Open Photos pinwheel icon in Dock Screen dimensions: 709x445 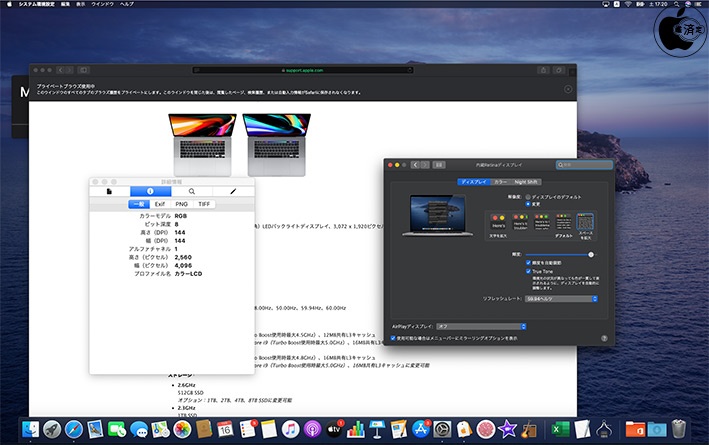pos(182,429)
